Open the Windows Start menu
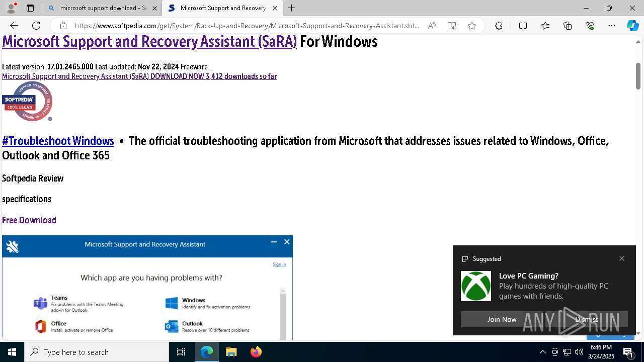The width and height of the screenshot is (644, 362). click(x=12, y=352)
